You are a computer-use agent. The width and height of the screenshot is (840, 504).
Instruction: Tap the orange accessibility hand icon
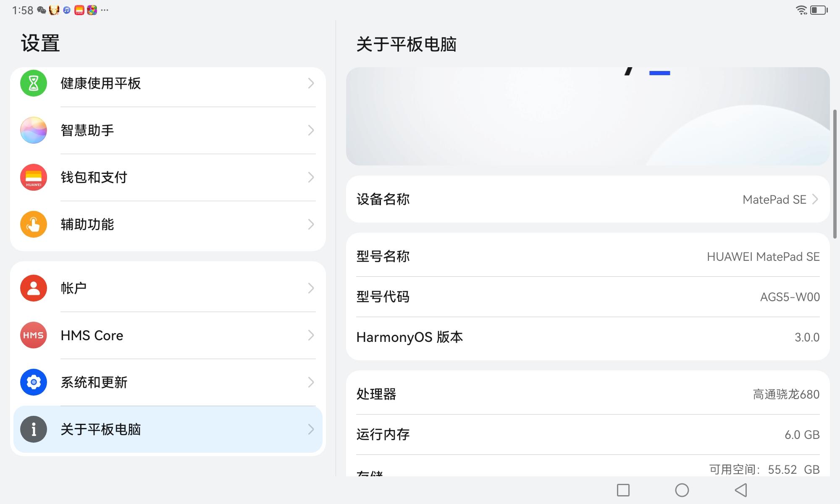[34, 224]
